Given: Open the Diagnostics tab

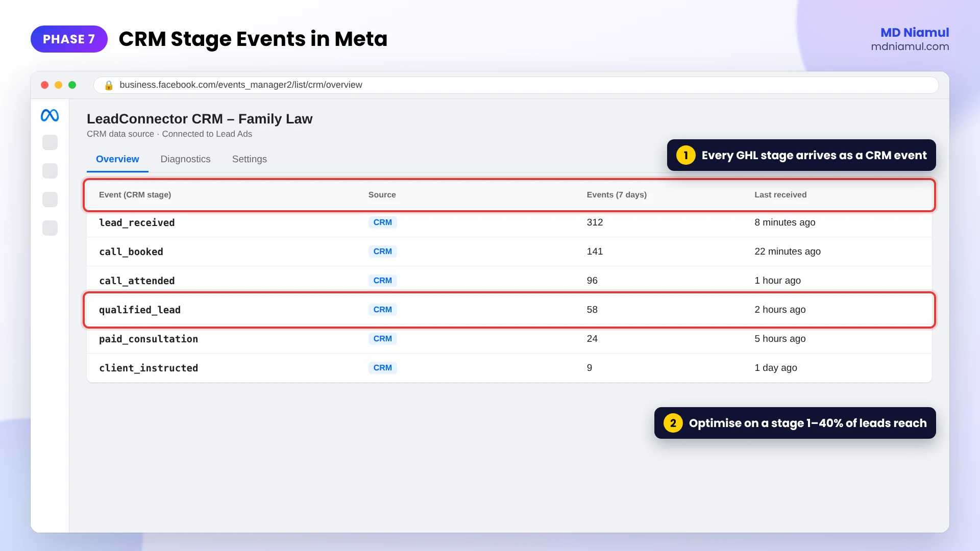Looking at the screenshot, I should tap(185, 159).
